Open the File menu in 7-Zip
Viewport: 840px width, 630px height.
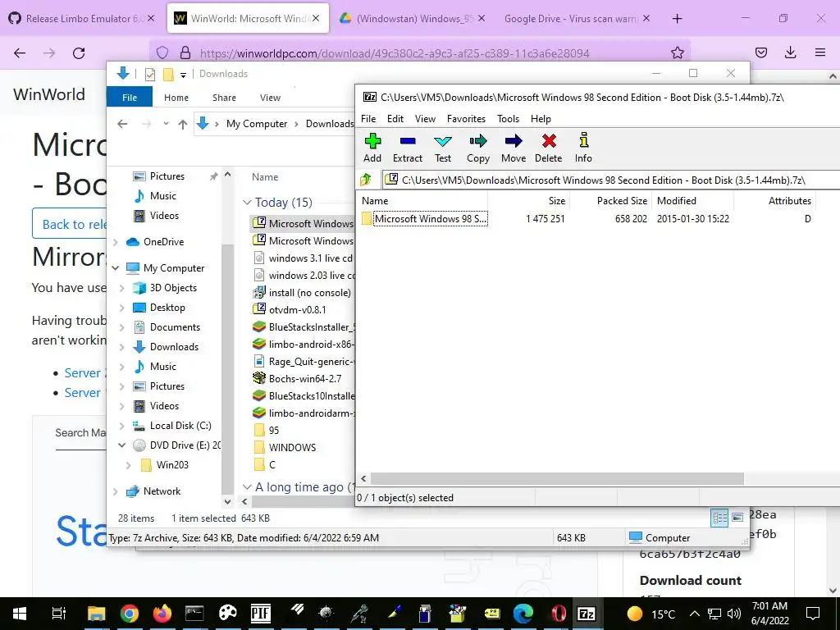pos(368,119)
